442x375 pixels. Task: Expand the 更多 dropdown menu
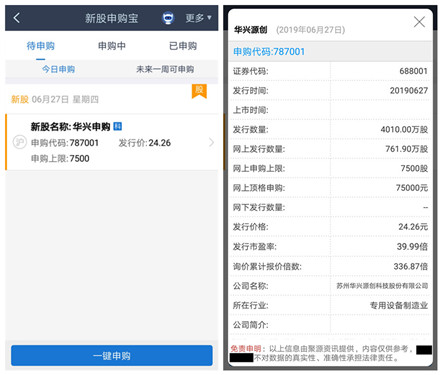[x=198, y=18]
